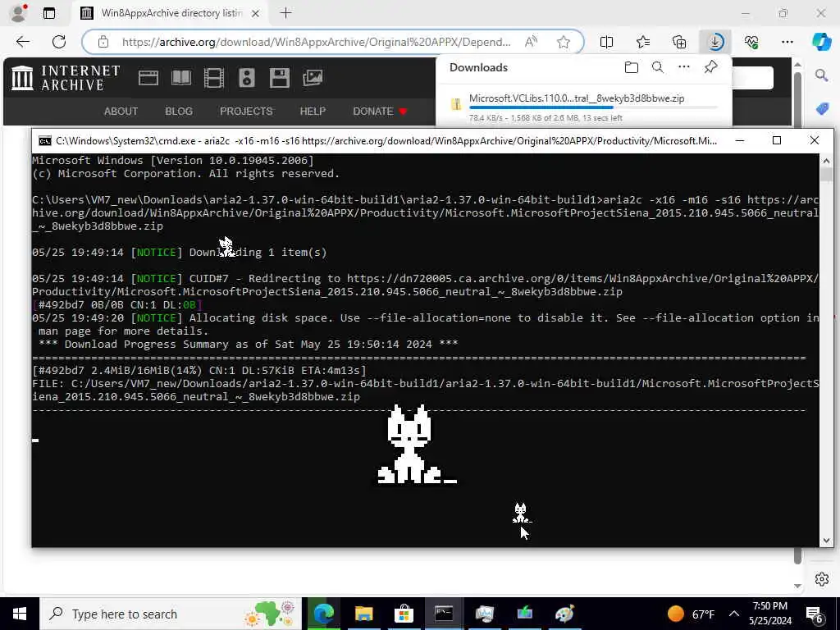Open the clock showing 7:50 PM

769,614
